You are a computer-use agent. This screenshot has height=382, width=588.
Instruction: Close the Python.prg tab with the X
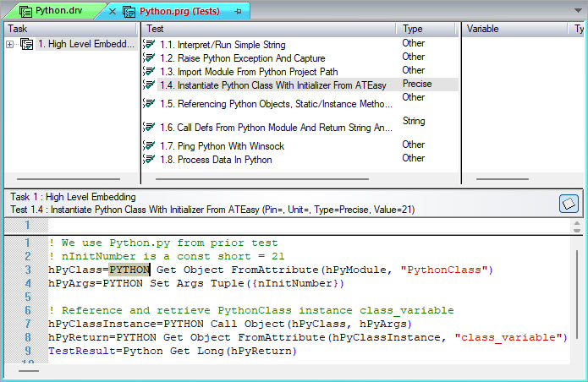click(x=113, y=12)
